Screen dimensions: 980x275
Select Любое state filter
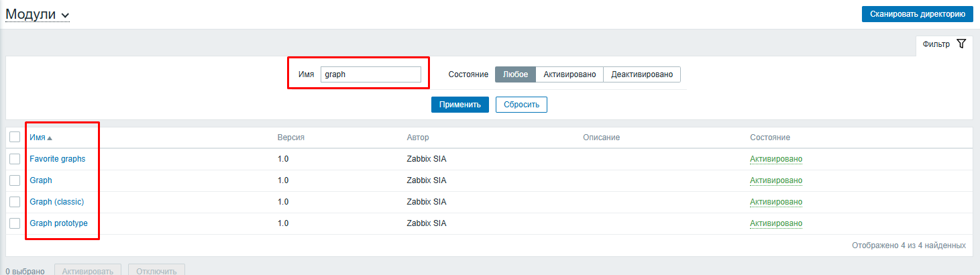tap(515, 74)
